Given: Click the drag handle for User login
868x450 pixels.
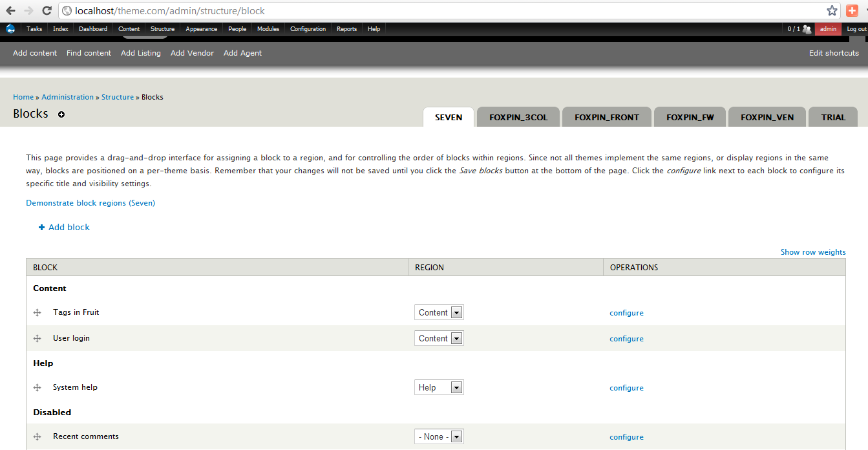Looking at the screenshot, I should coord(37,339).
